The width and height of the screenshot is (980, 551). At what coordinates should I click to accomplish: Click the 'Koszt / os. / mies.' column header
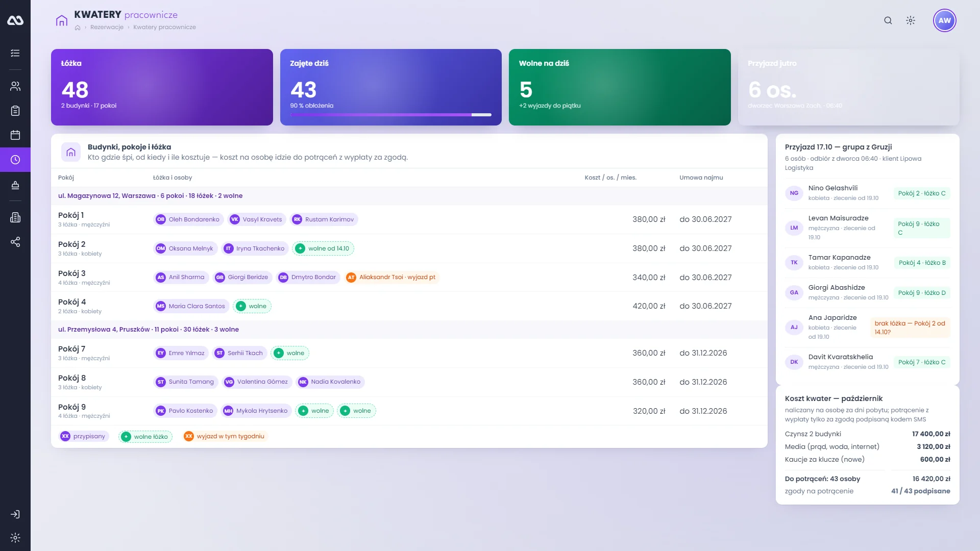pyautogui.click(x=610, y=178)
